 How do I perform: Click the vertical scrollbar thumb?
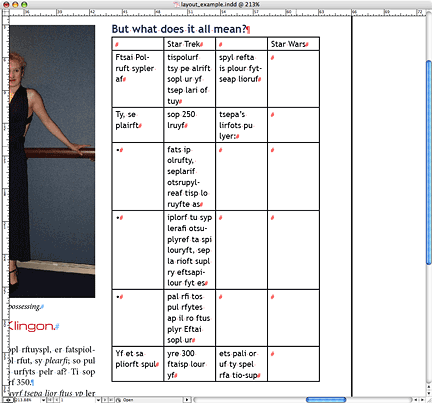[x=429, y=163]
